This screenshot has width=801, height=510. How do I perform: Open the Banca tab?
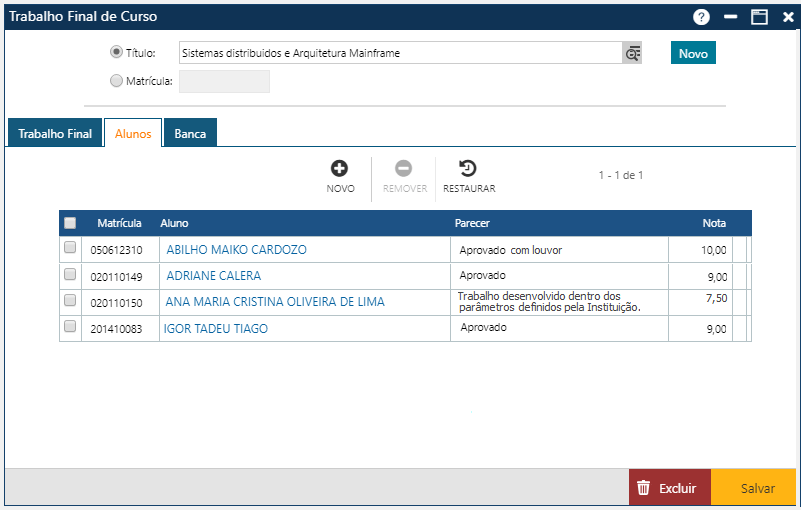[190, 133]
